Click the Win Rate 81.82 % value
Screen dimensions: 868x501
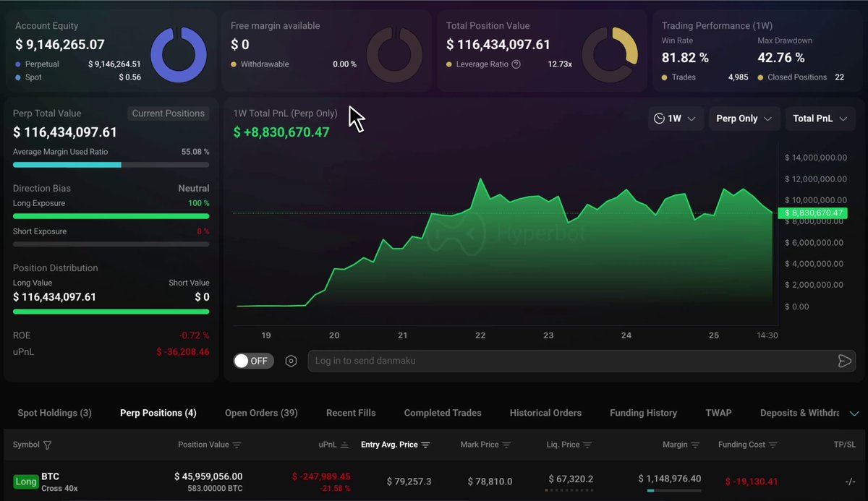point(685,57)
